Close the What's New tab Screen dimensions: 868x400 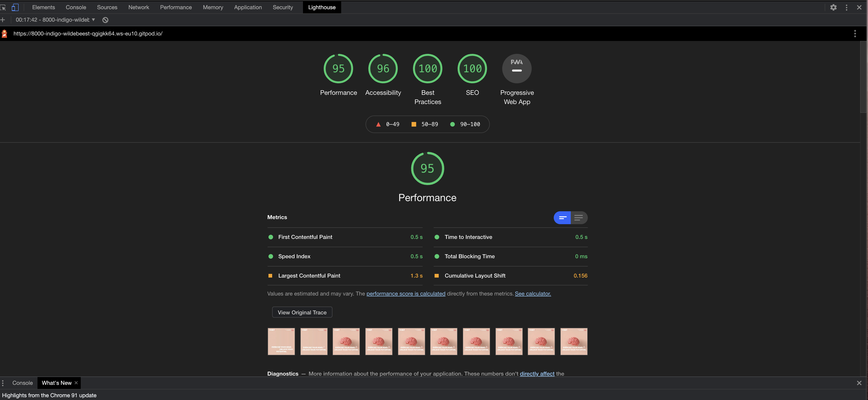[76, 383]
